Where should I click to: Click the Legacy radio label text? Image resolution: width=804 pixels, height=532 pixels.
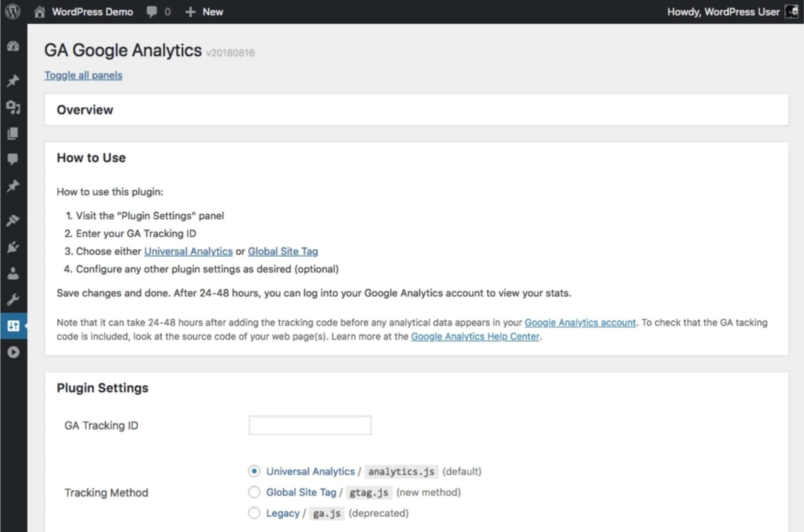pyautogui.click(x=283, y=513)
